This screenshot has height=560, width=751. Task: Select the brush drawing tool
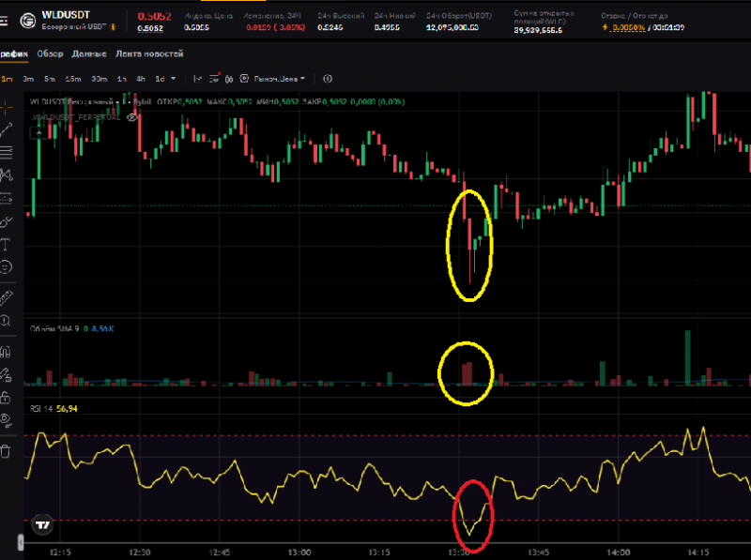tap(6, 221)
